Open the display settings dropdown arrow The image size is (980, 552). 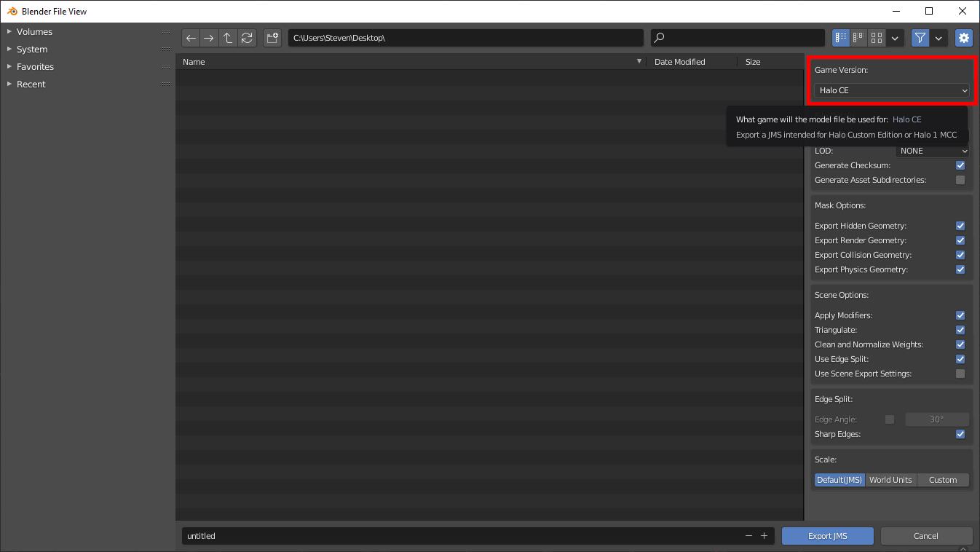(x=895, y=38)
